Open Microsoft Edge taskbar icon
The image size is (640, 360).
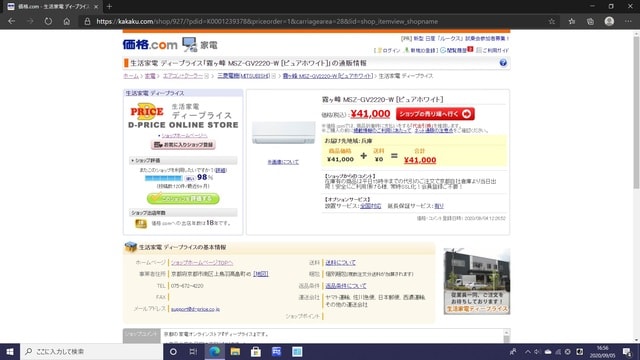coord(215,351)
